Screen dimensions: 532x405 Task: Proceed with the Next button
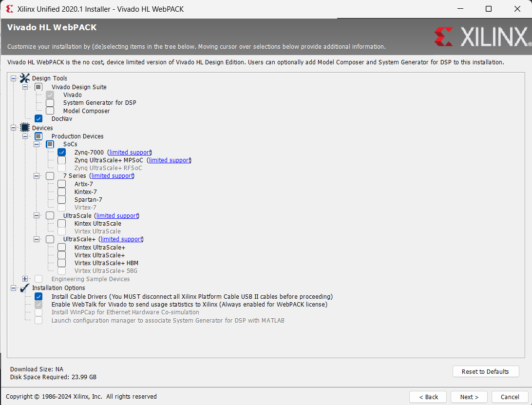pos(469,397)
